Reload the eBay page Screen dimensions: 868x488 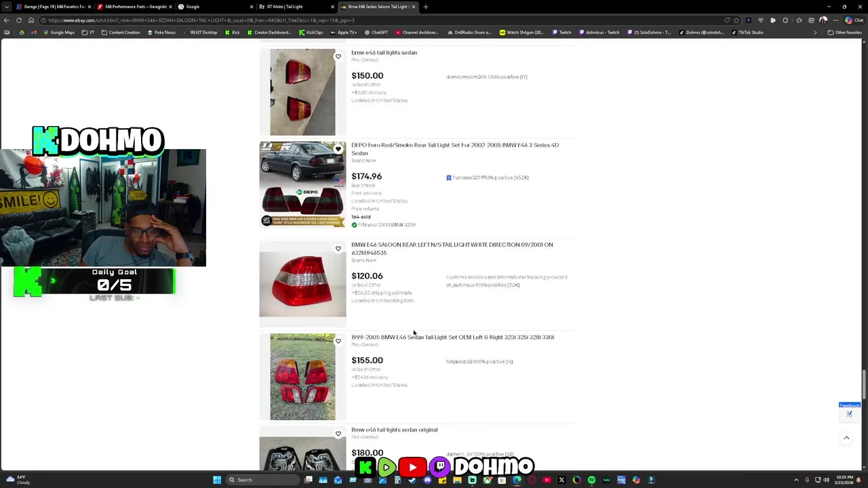tap(19, 20)
